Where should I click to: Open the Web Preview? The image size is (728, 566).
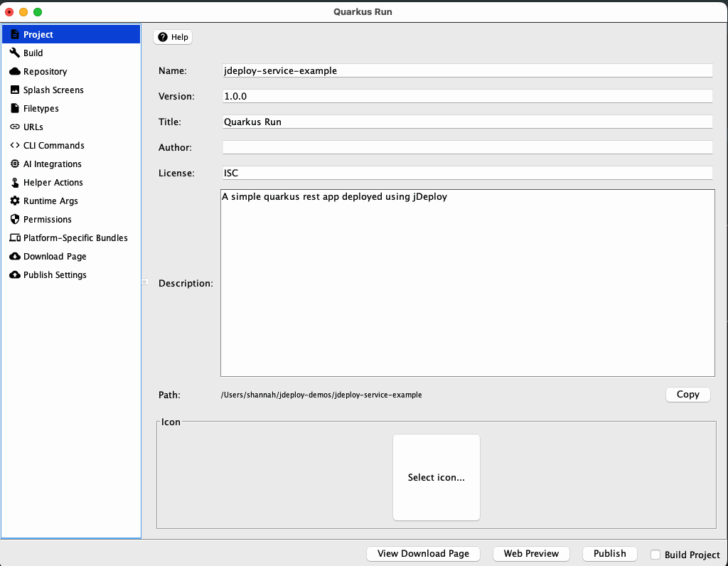click(530, 553)
